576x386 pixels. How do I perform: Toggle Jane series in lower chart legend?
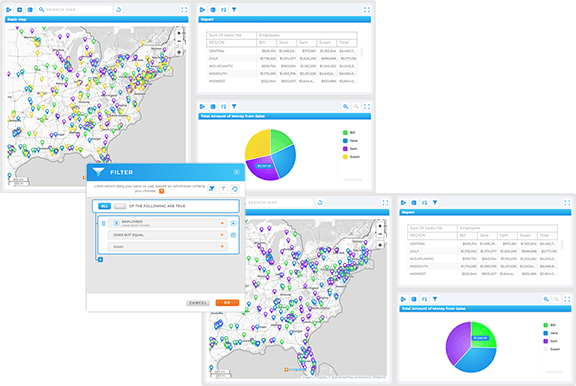pos(551,333)
